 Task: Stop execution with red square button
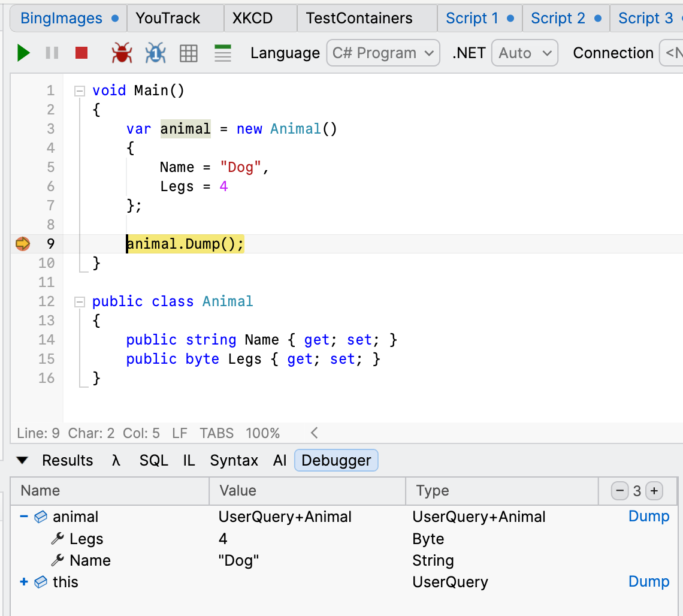pyautogui.click(x=81, y=53)
